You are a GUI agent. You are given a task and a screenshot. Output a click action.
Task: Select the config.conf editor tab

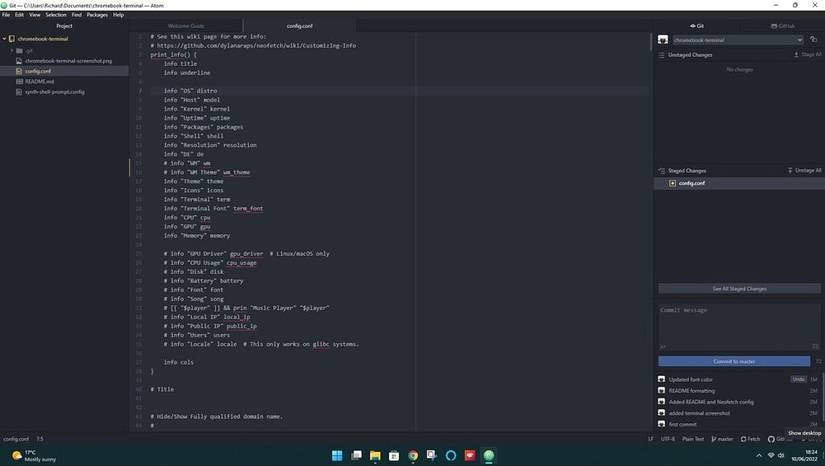(x=300, y=26)
